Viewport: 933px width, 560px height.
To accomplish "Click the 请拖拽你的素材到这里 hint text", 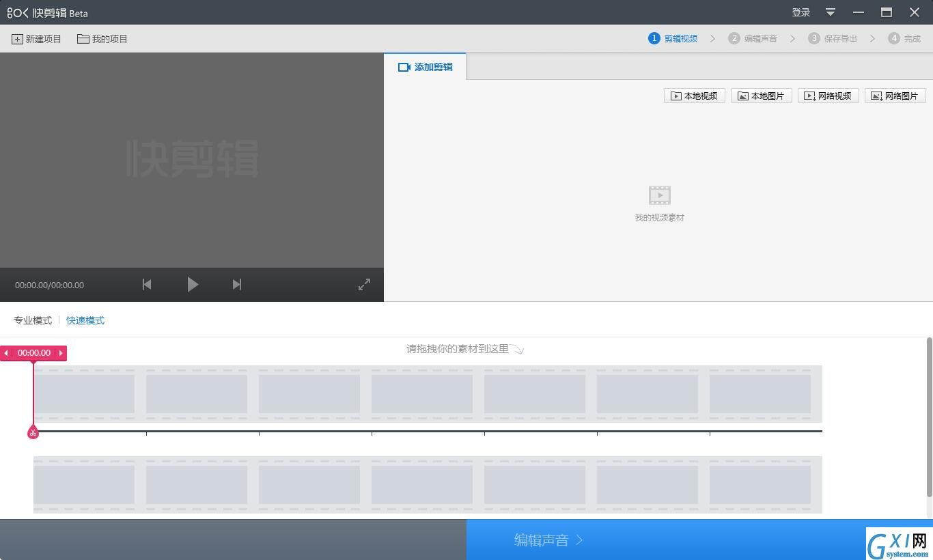I will click(458, 349).
